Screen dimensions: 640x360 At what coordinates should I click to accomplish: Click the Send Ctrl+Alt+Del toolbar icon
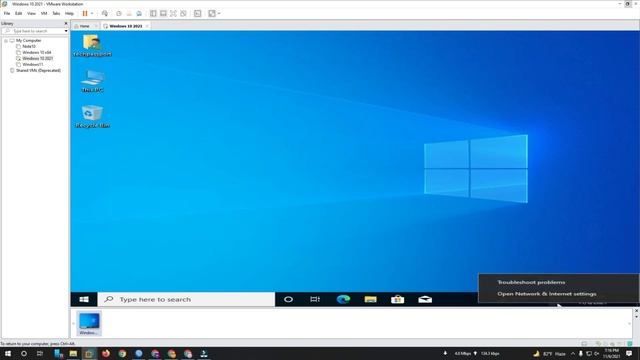[105, 13]
